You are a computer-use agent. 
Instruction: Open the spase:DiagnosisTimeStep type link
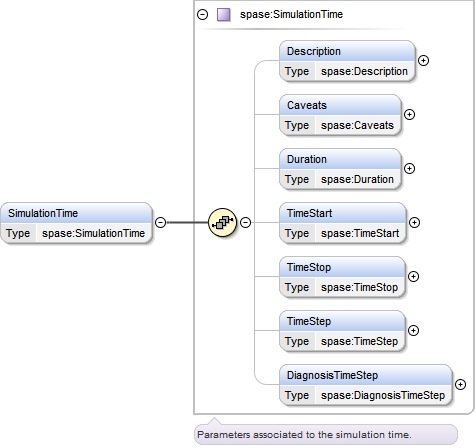pyautogui.click(x=383, y=395)
